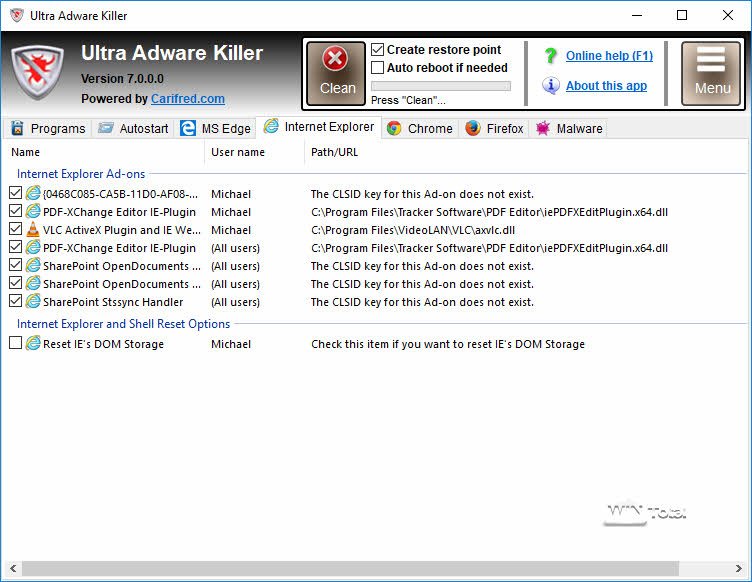752x582 pixels.
Task: Maximize the Ultra Adware Killer window
Action: pos(682,15)
